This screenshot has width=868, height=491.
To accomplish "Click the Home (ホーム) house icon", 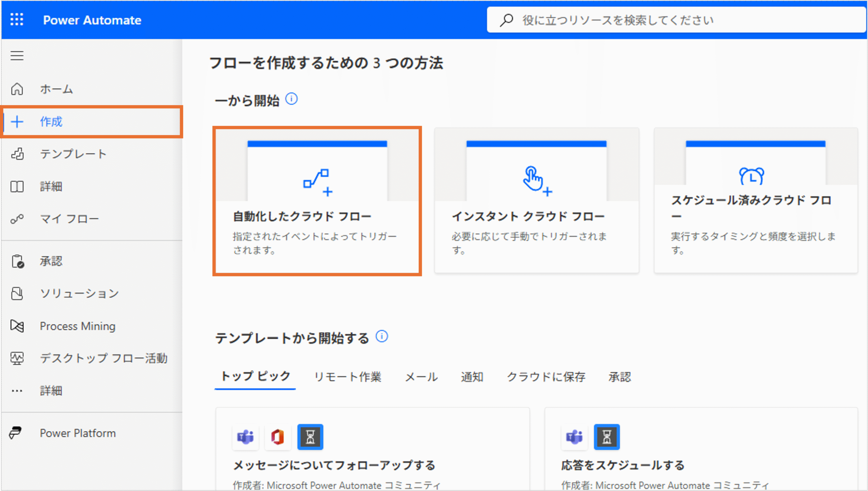I will tap(17, 89).
